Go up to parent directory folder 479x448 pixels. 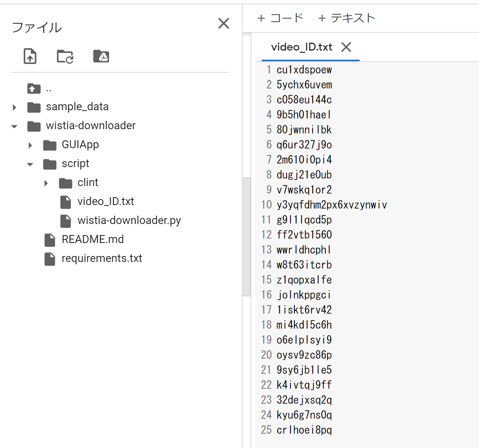tap(34, 88)
